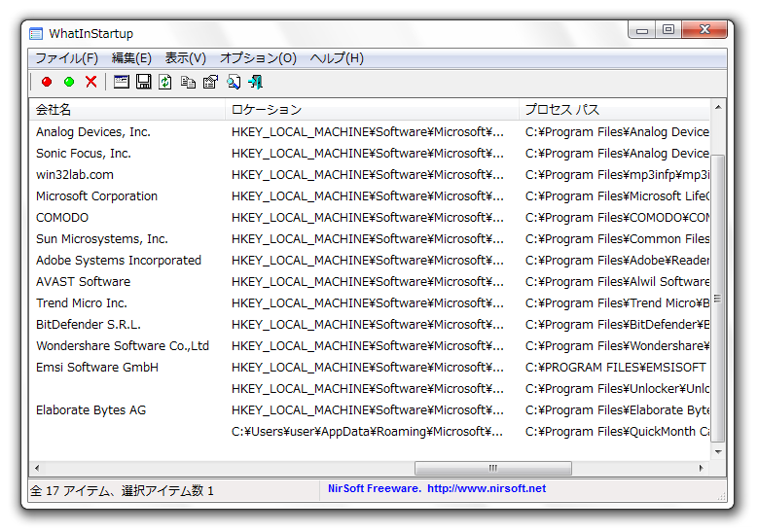Screen dimensions: 758x532
Task: Select the COMODO row
Action: point(370,218)
